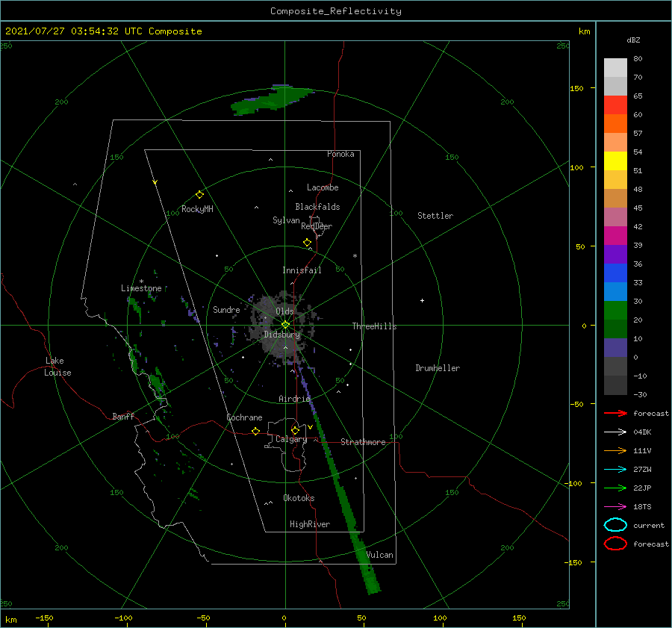
Task: Click the white 04DK arrow in legend
Action: (x=615, y=432)
